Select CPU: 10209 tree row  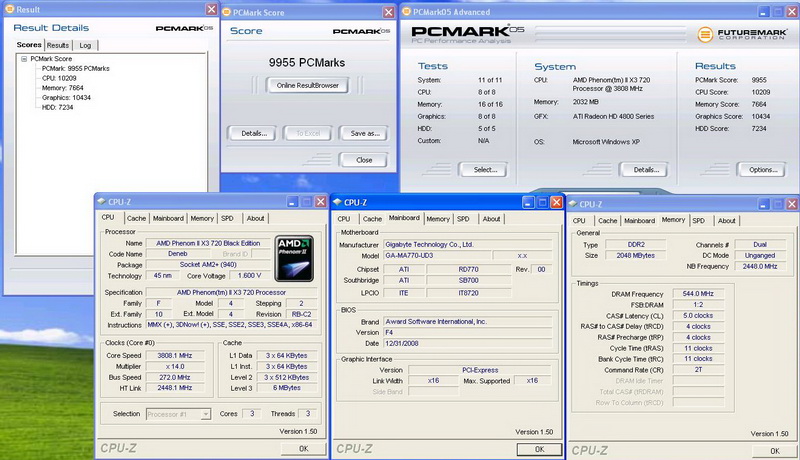pos(59,78)
